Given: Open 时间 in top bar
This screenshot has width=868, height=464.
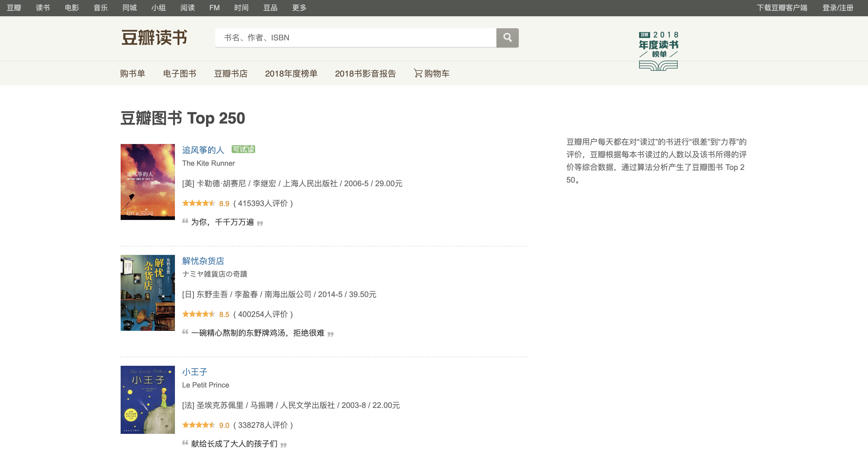Looking at the screenshot, I should coord(241,8).
